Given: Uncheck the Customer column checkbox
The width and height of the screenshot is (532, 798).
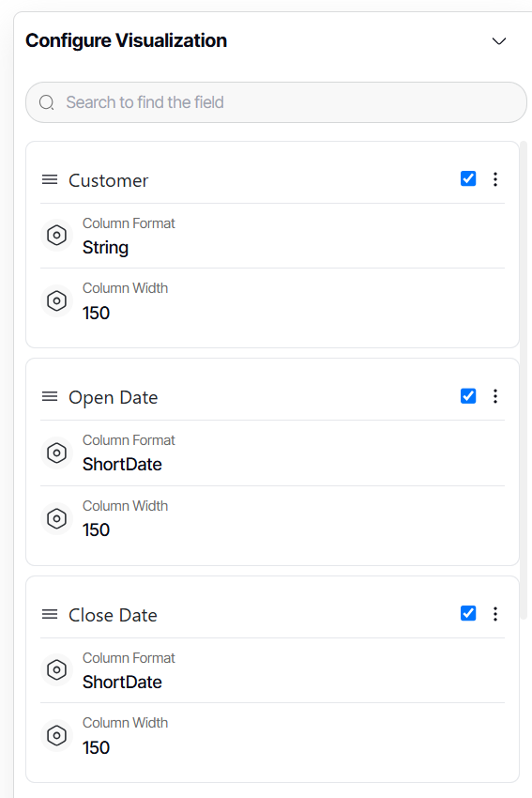Looking at the screenshot, I should point(468,178).
